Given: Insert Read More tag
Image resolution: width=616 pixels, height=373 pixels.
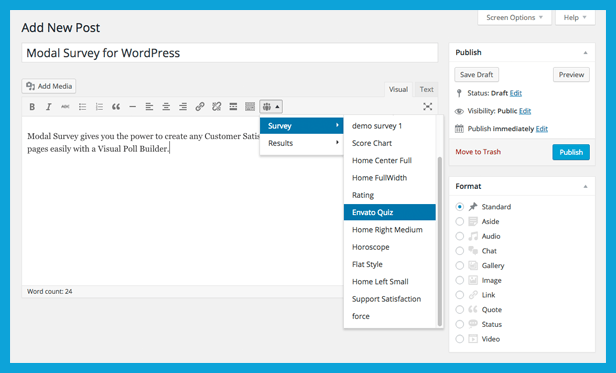Looking at the screenshot, I should 233,107.
